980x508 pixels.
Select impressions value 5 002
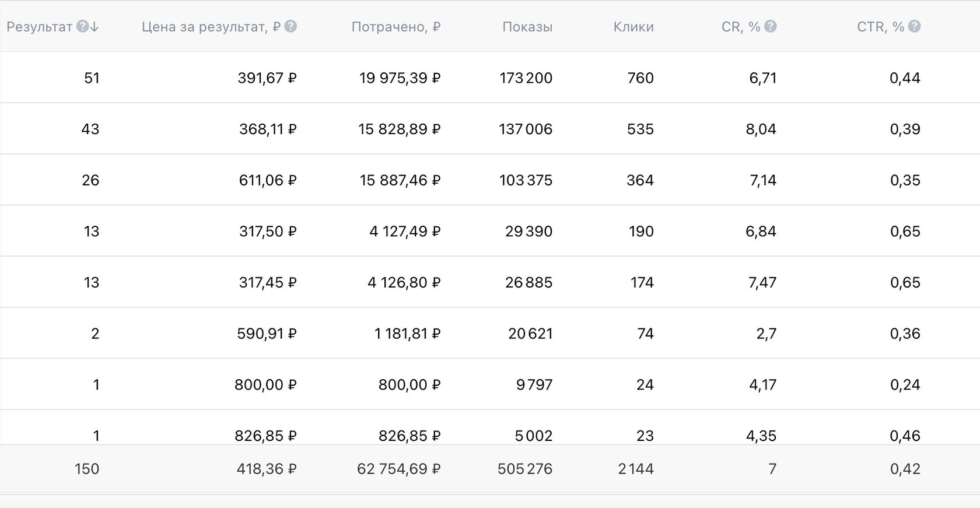click(x=534, y=436)
